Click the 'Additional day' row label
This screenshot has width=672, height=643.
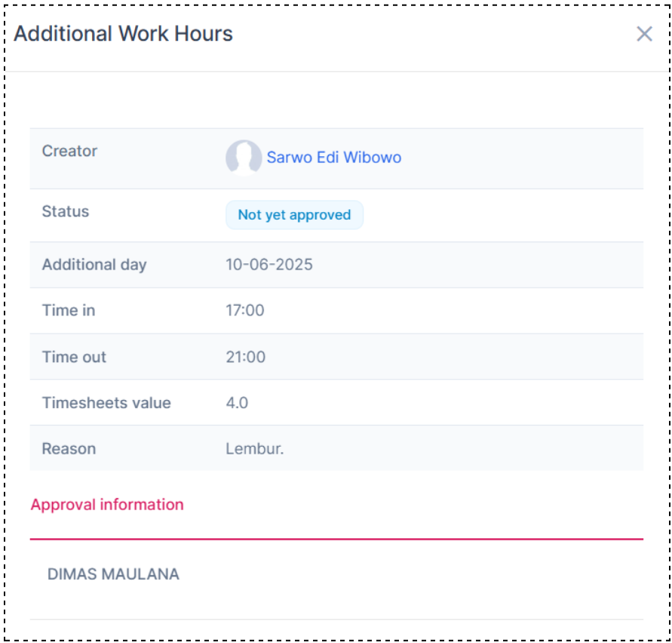click(x=94, y=265)
